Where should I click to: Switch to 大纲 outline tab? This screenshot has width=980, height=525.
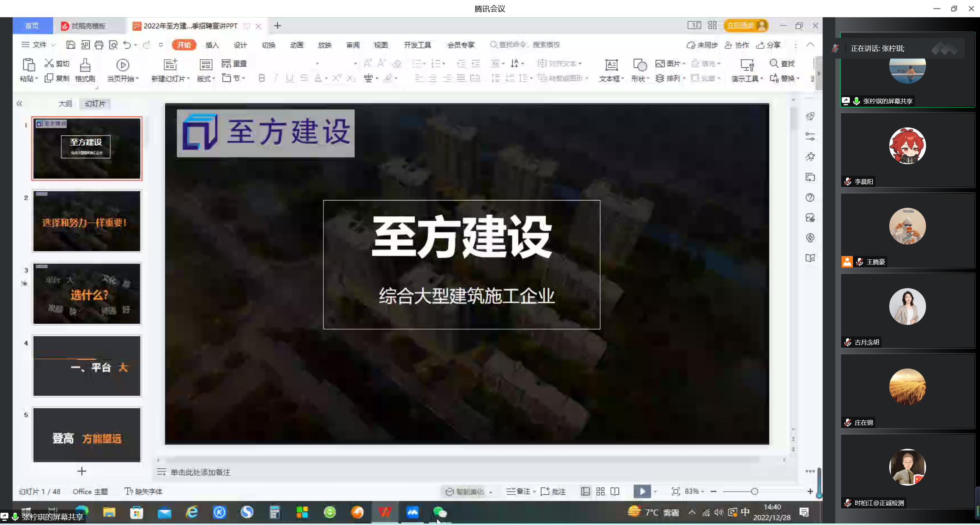[65, 103]
